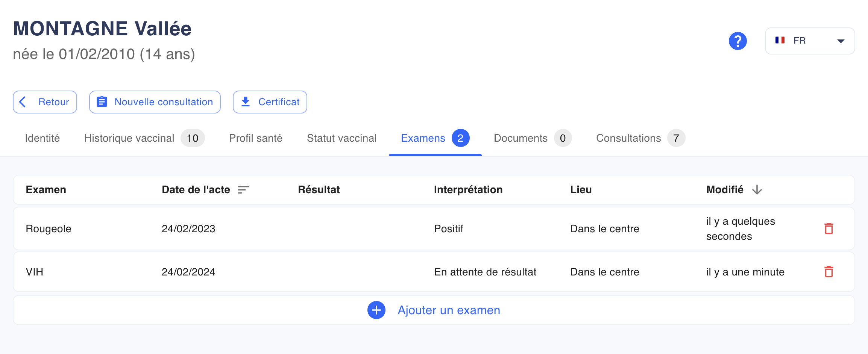
Task: Delete the VIH exam with trash icon
Action: pos(829,272)
